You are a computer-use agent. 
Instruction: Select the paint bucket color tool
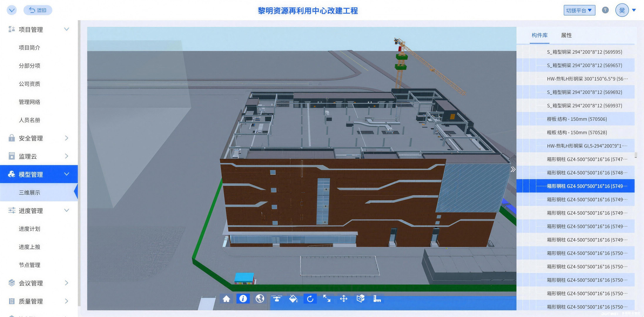point(293,299)
